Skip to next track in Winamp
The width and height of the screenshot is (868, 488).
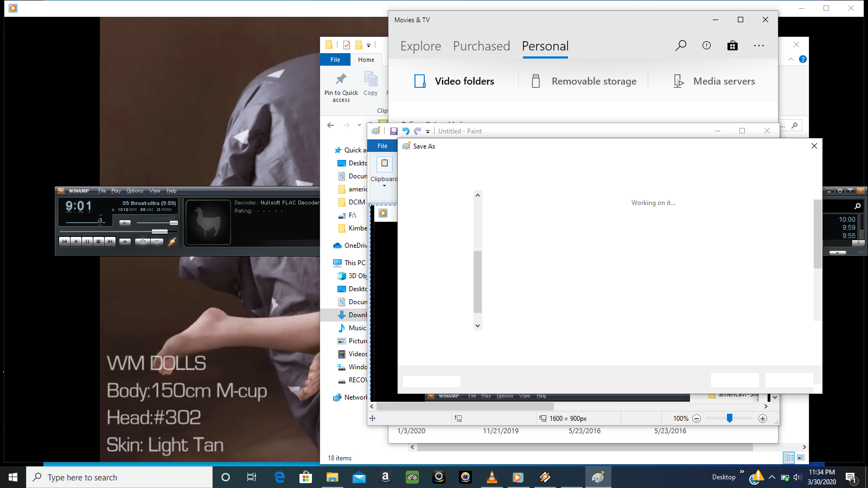click(110, 241)
